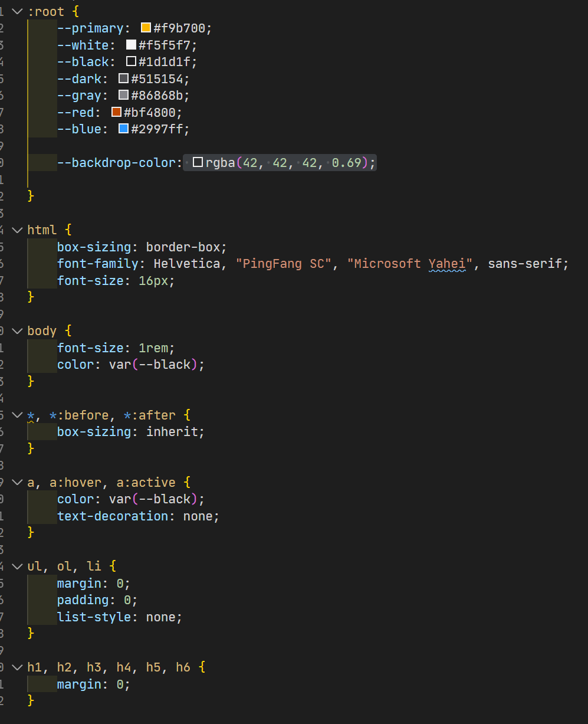Open the --red color swatch picker
The image size is (588, 724).
coord(116,112)
